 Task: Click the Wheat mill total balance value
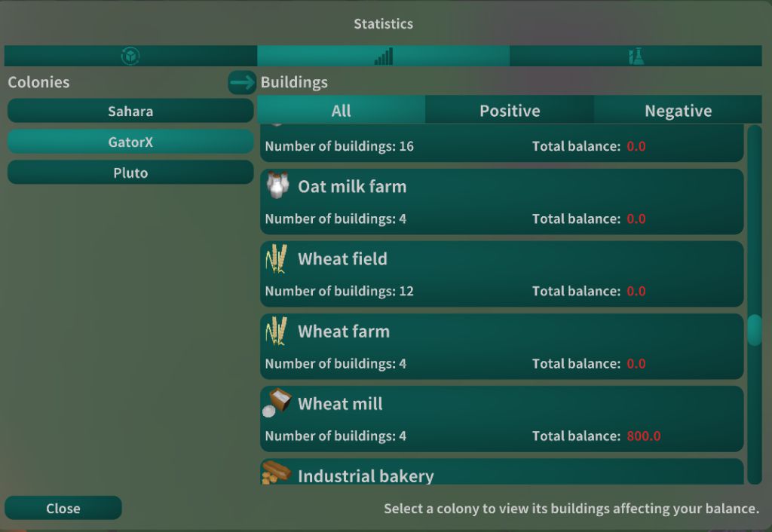click(x=643, y=436)
